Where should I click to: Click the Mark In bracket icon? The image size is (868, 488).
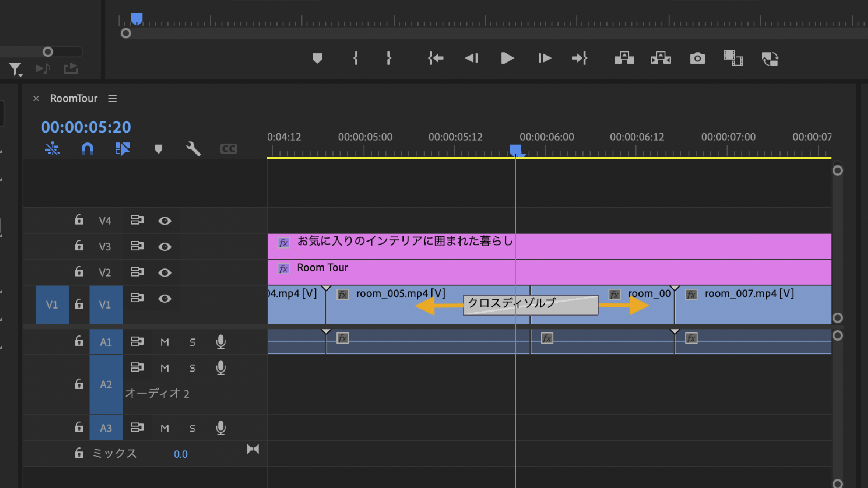355,58
